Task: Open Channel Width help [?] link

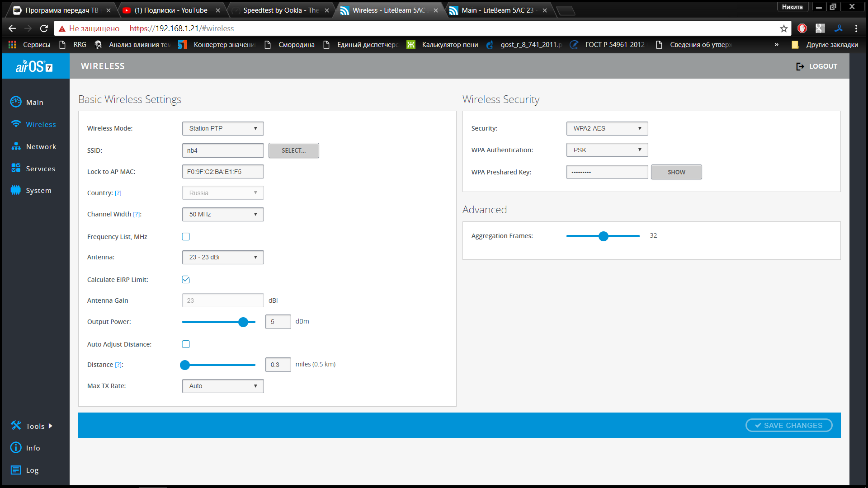Action: coord(137,214)
